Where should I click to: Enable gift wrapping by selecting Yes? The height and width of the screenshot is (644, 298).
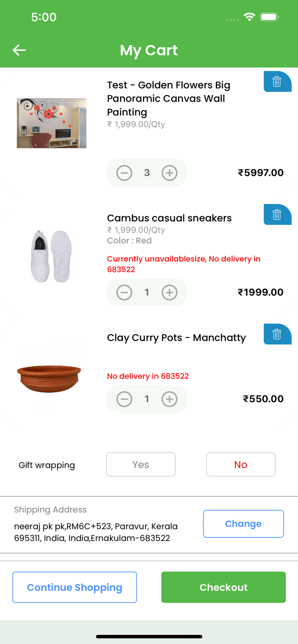(141, 465)
